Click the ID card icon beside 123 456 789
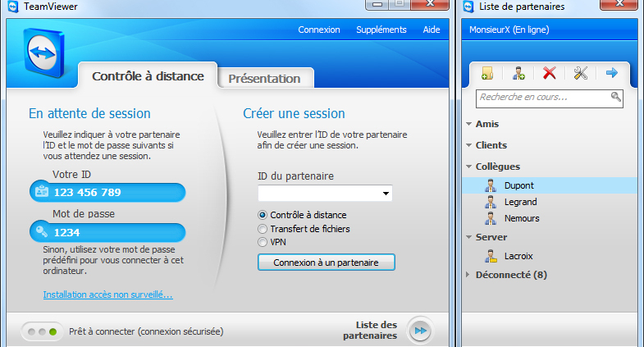The image size is (644, 347). 42,192
